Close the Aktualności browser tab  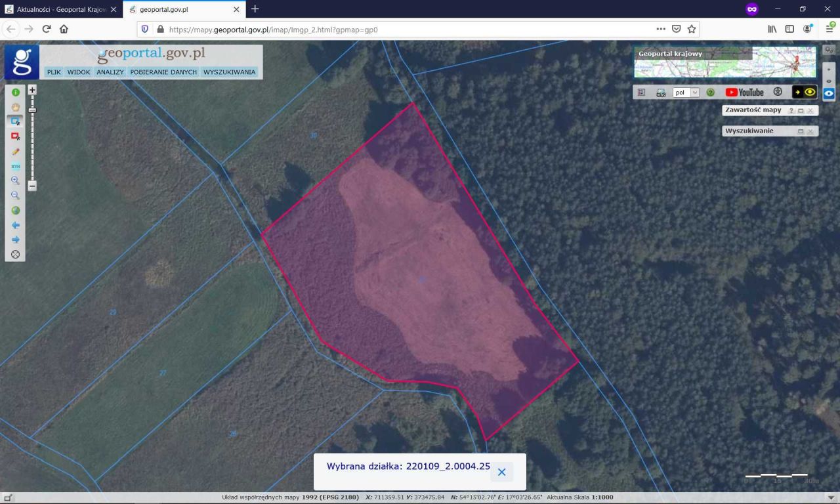point(113,9)
